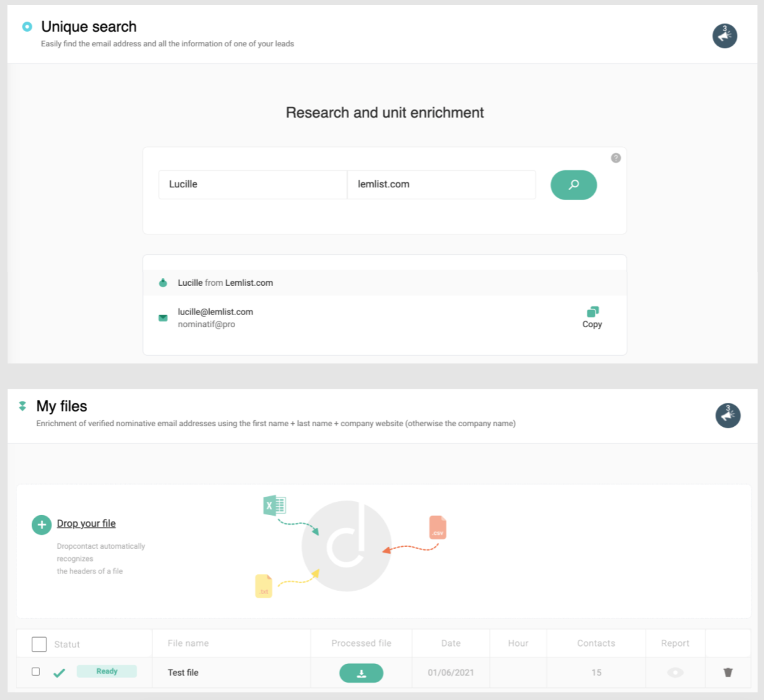Click the Hour column header
Screen dimensions: 764x700
pos(518,643)
